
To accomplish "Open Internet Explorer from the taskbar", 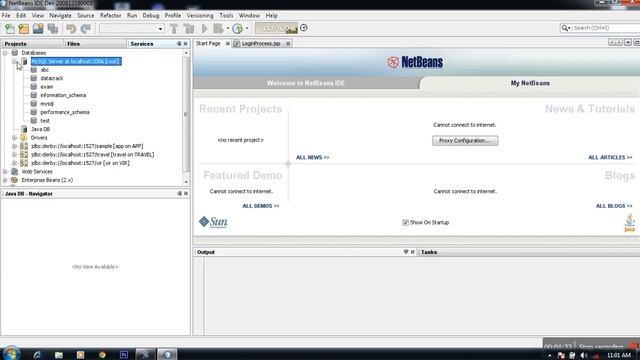I will point(37,355).
